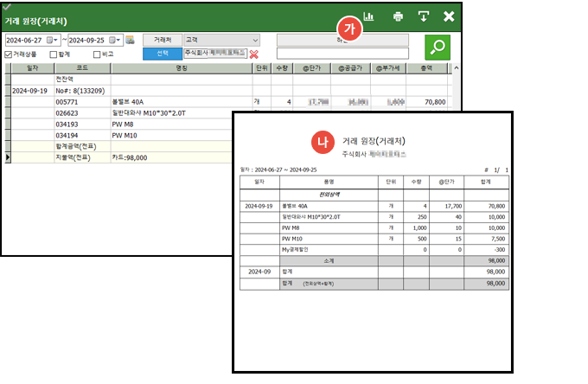Open the date range preset icon
The height and width of the screenshot is (384, 588).
(x=130, y=40)
